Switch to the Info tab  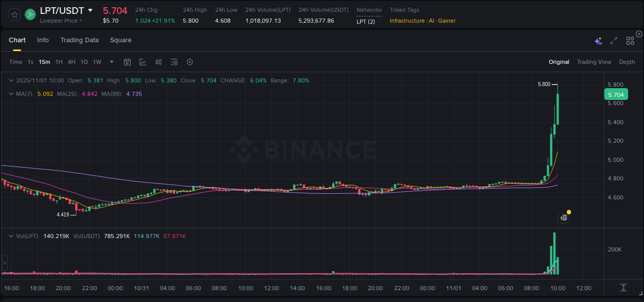click(43, 40)
